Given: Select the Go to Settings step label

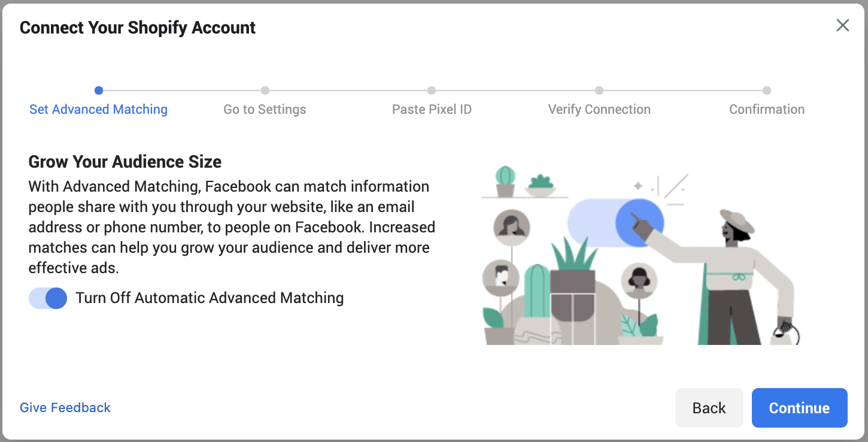Looking at the screenshot, I should 265,110.
